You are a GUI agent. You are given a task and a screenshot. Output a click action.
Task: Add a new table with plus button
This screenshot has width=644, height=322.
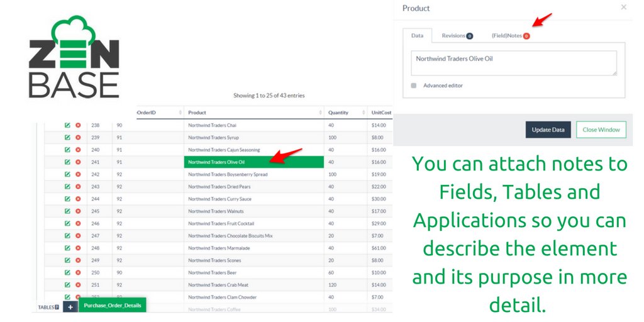70,307
